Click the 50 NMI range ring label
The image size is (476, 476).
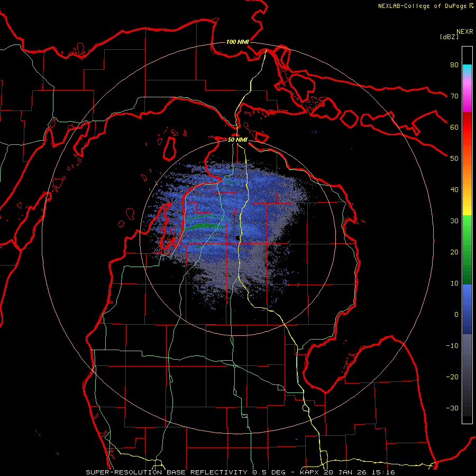coord(237,140)
